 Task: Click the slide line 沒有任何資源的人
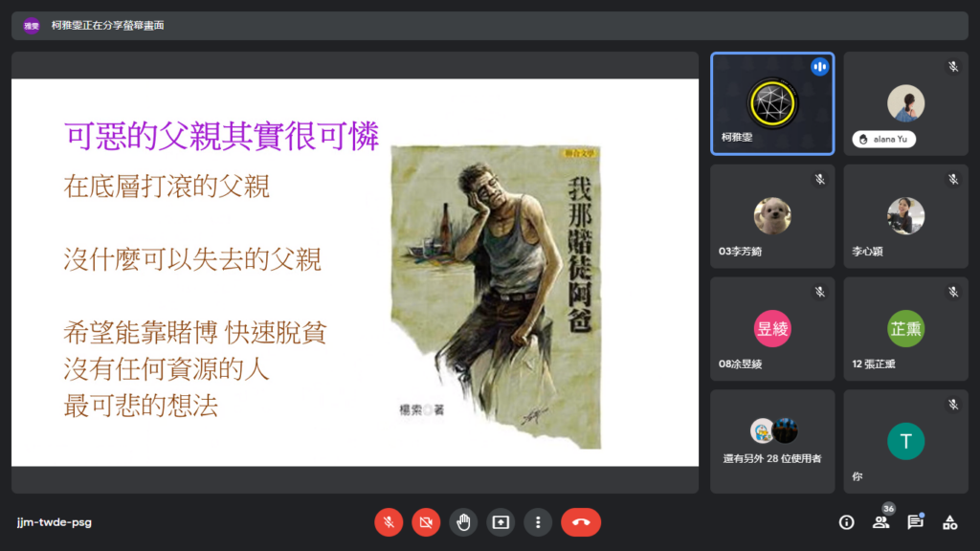click(x=167, y=368)
